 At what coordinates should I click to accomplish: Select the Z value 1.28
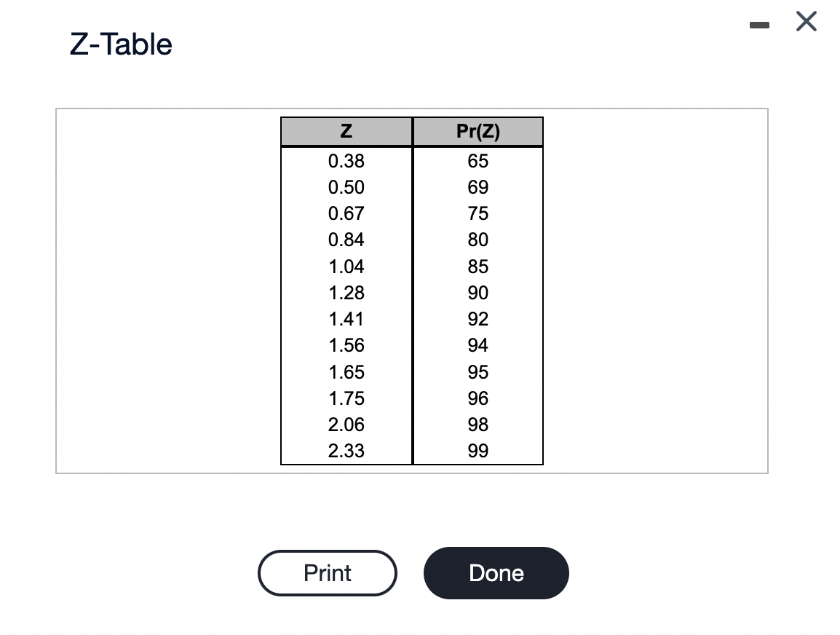coord(346,293)
